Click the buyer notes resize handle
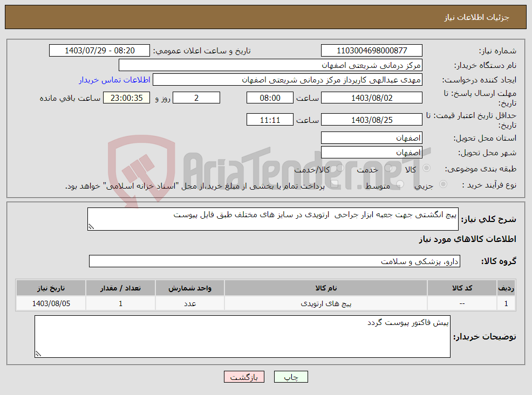The width and height of the screenshot is (532, 395). click(38, 354)
